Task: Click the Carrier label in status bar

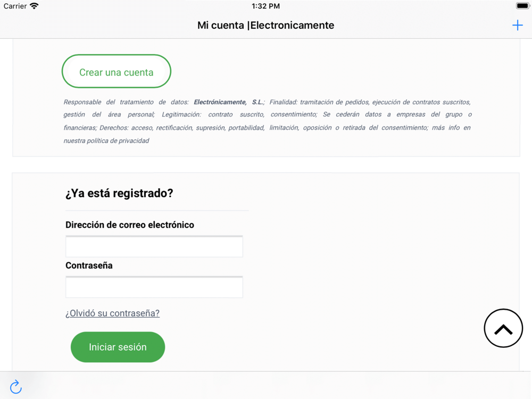Action: tap(15, 6)
